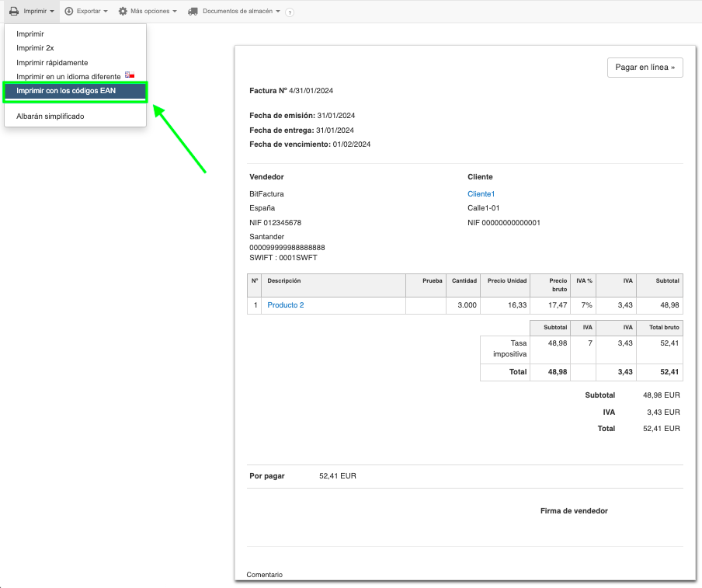Choose Imprimir en un idioma diferente
The width and height of the screenshot is (702, 588).
68,76
